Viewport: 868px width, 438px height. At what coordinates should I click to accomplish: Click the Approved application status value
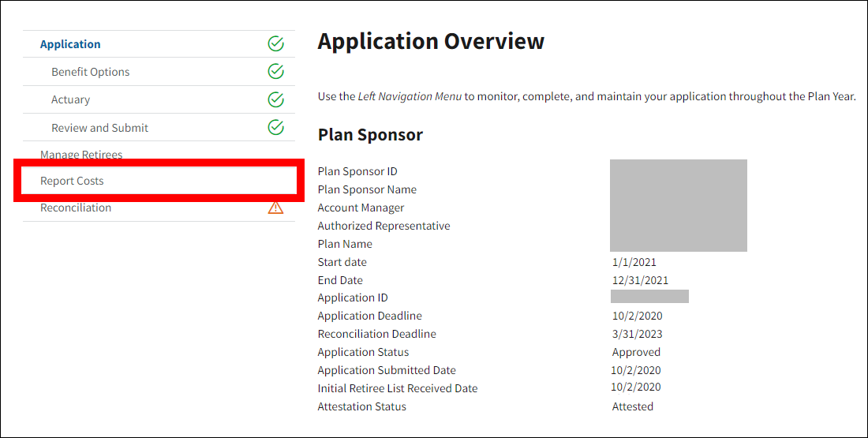coord(636,352)
